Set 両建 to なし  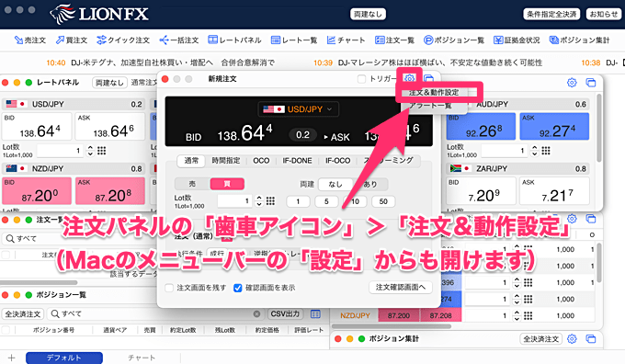(x=335, y=184)
